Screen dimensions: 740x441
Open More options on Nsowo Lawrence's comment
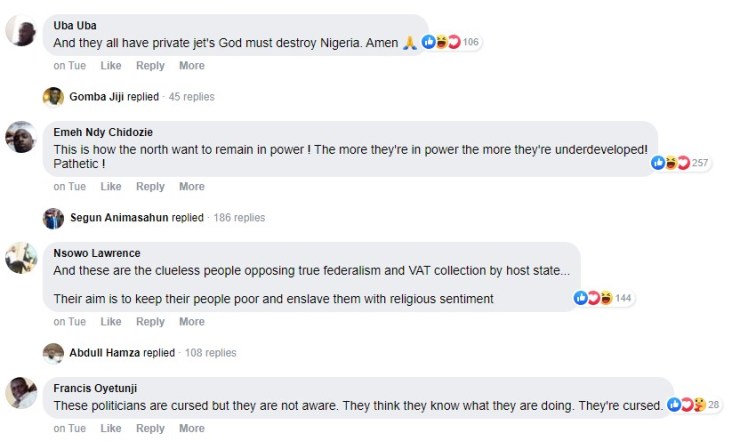coord(191,322)
